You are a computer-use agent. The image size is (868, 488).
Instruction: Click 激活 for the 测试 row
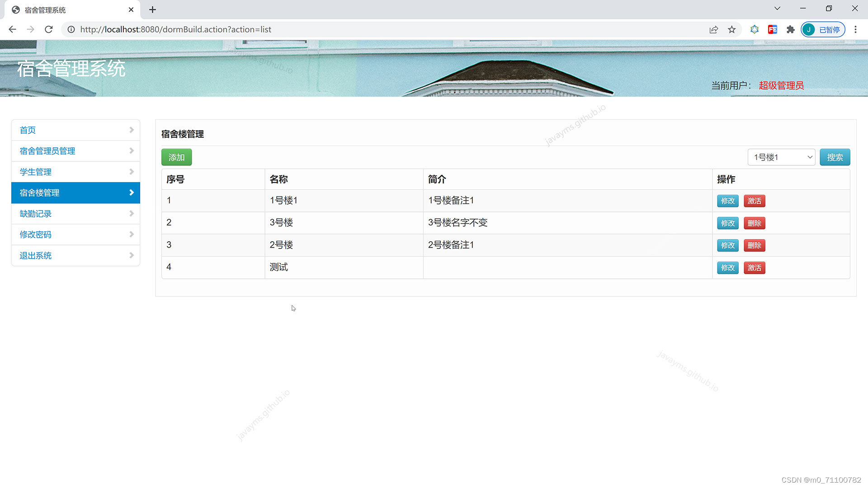pos(754,268)
